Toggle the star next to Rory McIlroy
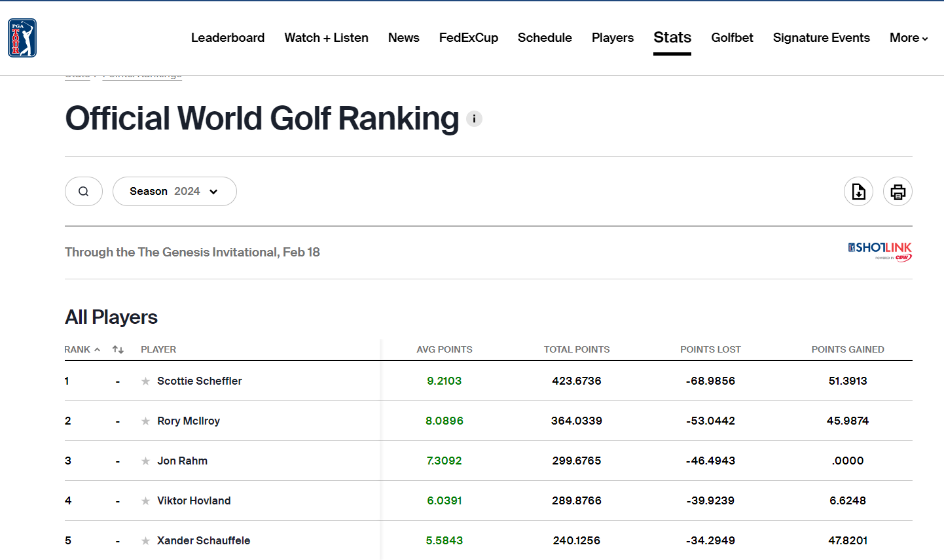 tap(145, 421)
